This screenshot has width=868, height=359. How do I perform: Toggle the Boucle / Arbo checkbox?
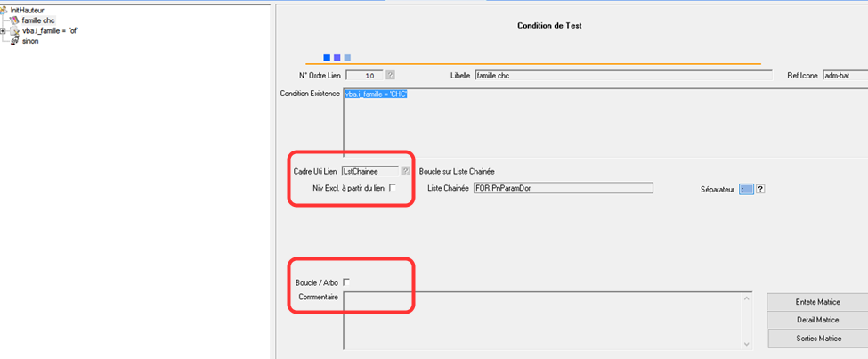tap(346, 282)
